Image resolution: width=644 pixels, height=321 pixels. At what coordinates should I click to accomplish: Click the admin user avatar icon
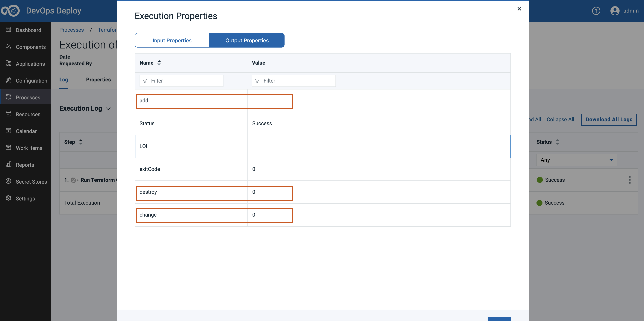click(x=615, y=11)
